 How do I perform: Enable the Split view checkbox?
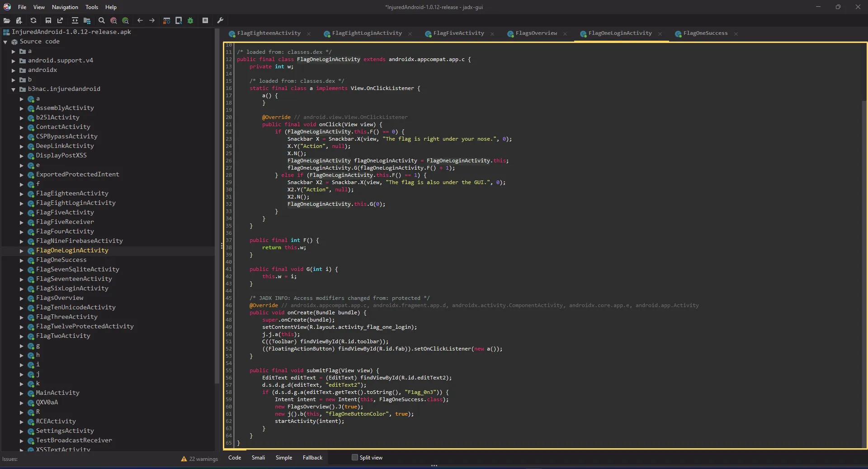pos(355,457)
